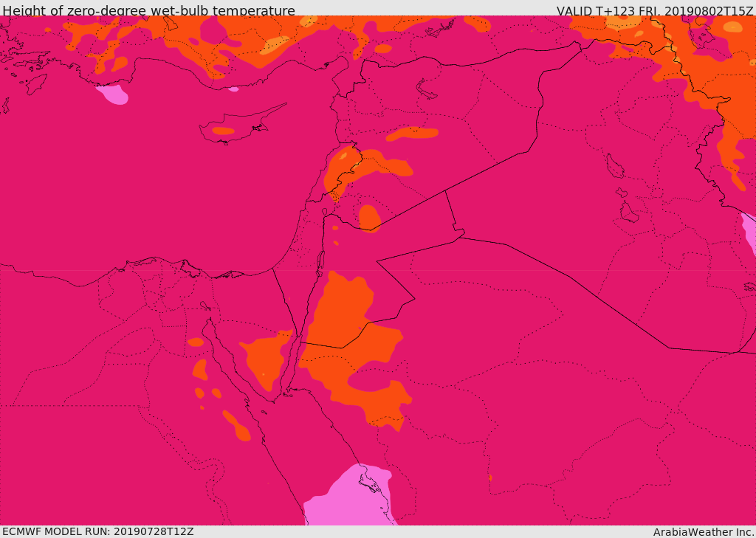Click the 'Height of zero-degree wet-bulb temperature' title

[x=148, y=10]
